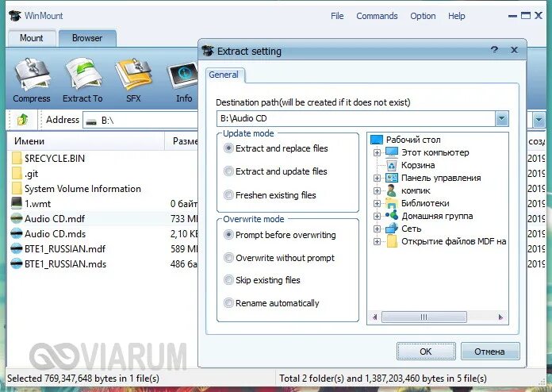Screen dimensions: 552x392
Task: Open the Destination path dropdown
Action: point(502,119)
